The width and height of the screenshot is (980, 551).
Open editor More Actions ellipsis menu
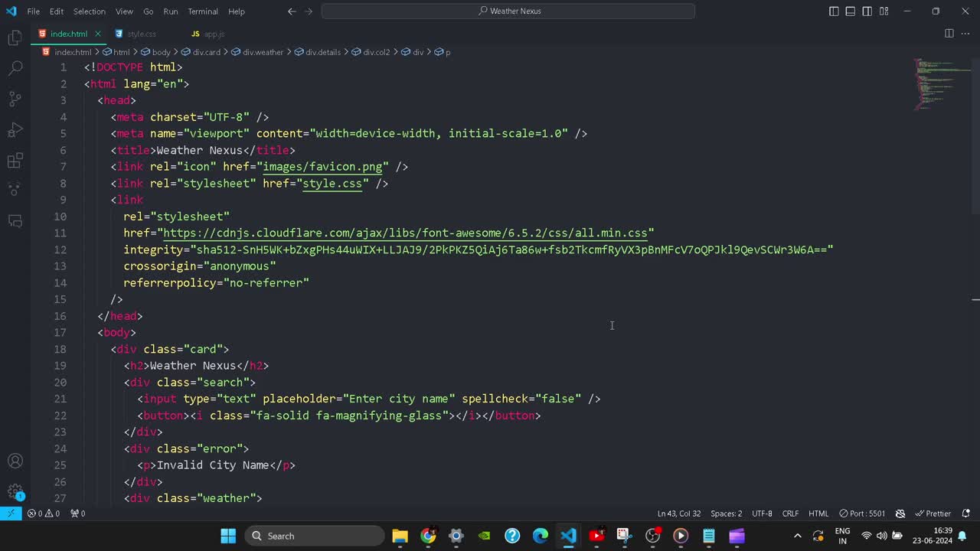click(965, 34)
